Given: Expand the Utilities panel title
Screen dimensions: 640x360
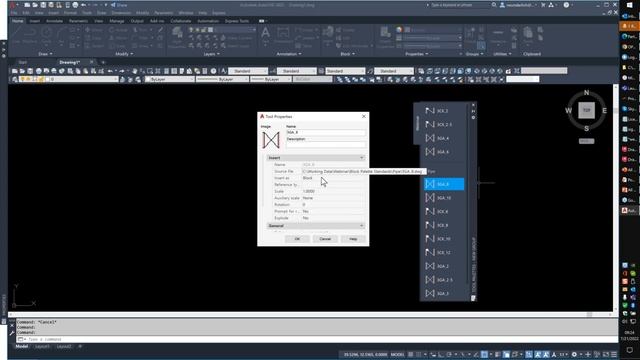Looking at the screenshot, I should tap(502, 54).
